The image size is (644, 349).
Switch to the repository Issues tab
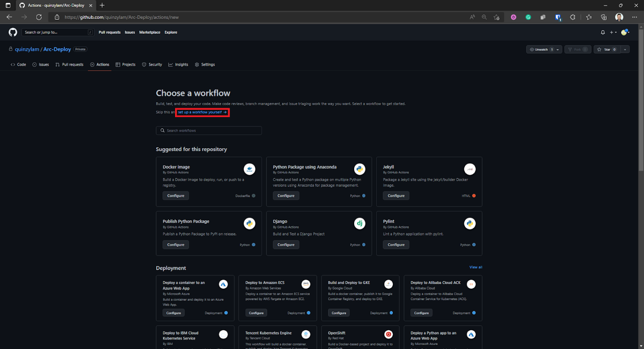pos(41,64)
